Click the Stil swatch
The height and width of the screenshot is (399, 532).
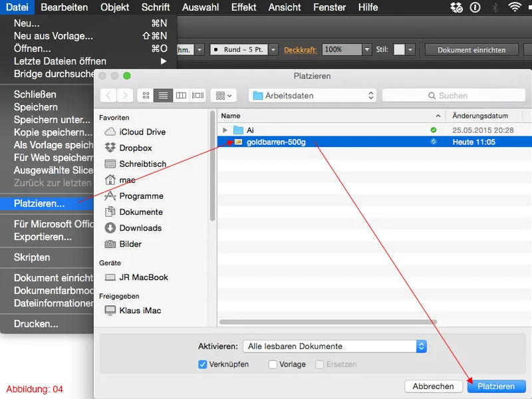[399, 49]
